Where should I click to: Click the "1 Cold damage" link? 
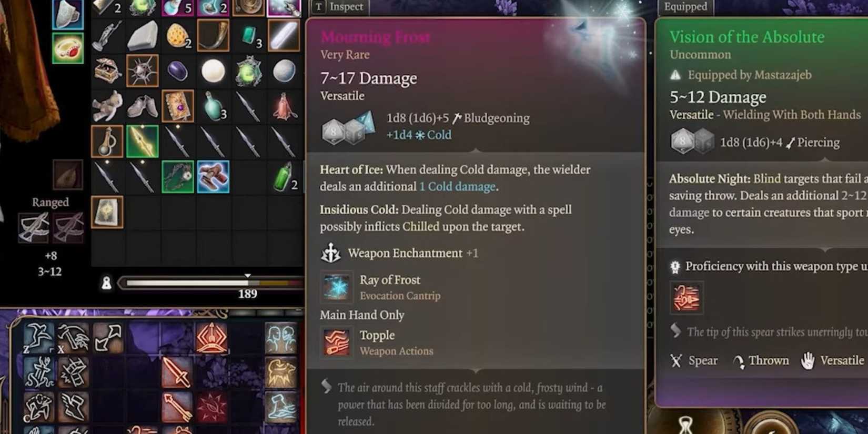click(457, 187)
